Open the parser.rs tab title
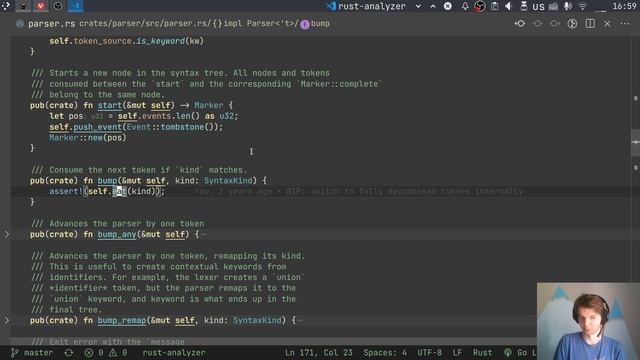640x360 pixels. (x=51, y=24)
